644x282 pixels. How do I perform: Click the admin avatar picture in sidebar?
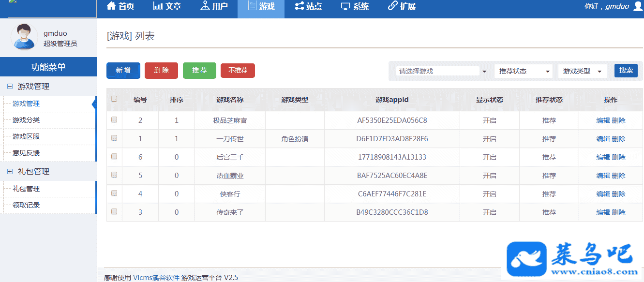click(x=24, y=37)
